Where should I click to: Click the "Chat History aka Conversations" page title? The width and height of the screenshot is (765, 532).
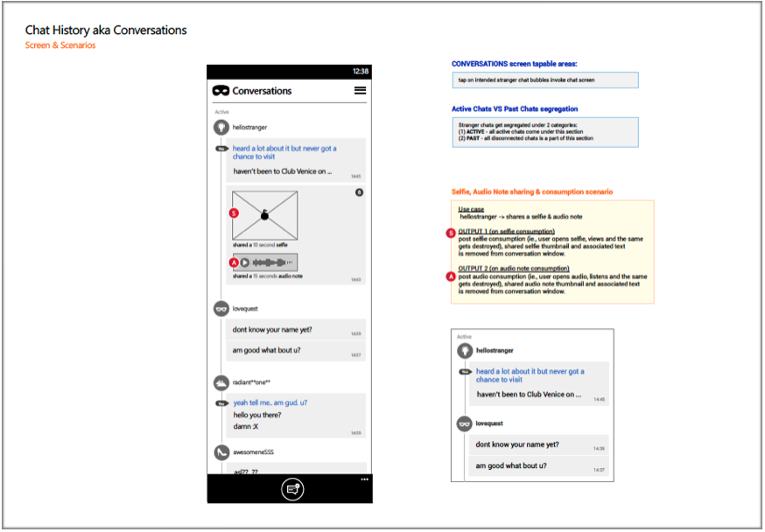(106, 31)
